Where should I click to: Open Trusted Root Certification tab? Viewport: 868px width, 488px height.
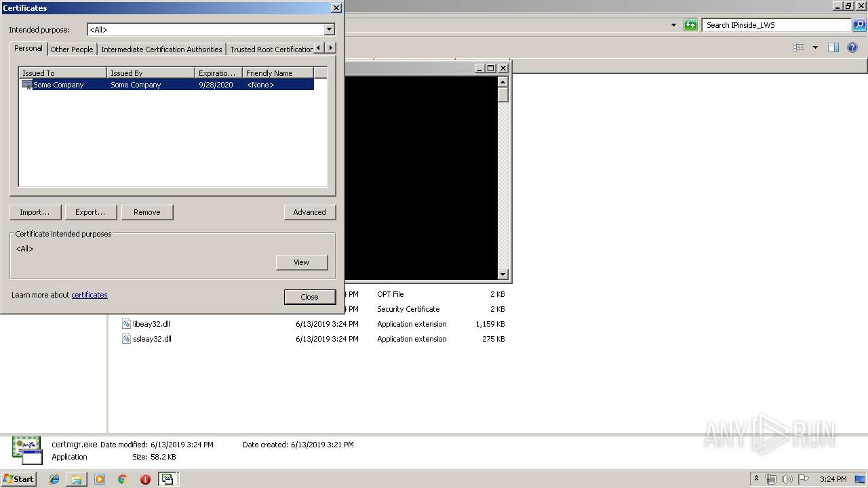click(271, 49)
